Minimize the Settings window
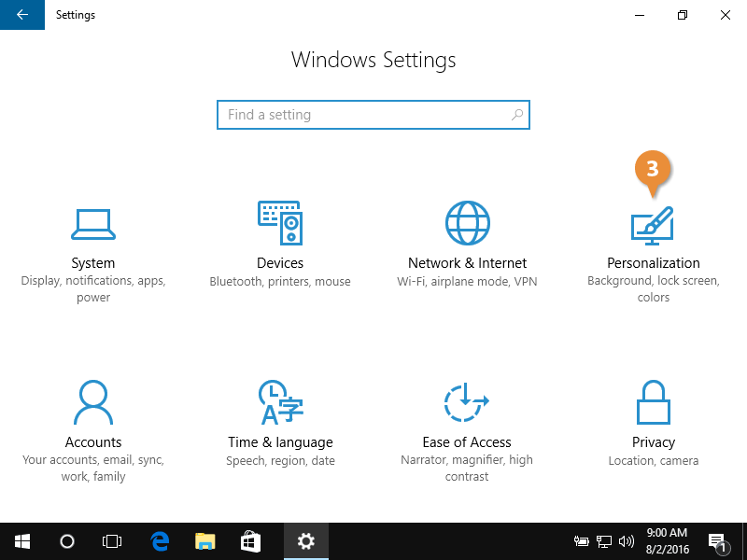This screenshot has width=747, height=560. tap(640, 15)
